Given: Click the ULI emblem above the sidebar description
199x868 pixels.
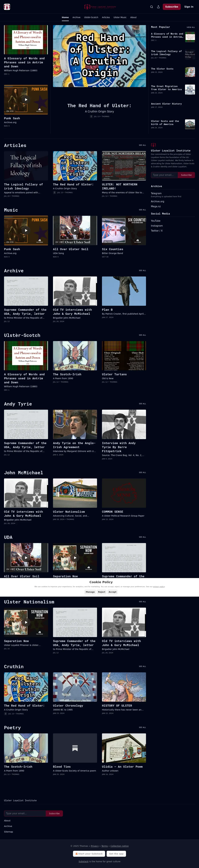Looking at the screenshot, I should pyautogui.click(x=153, y=145).
